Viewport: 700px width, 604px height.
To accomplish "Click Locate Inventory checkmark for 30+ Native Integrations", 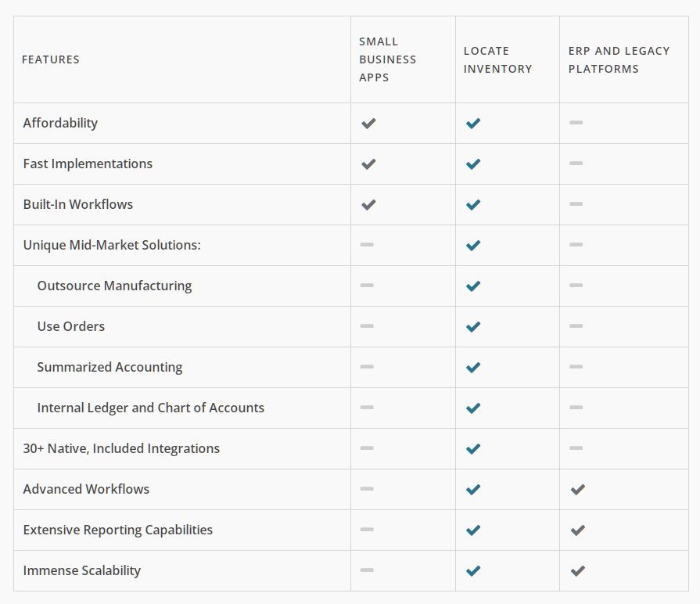I will [x=473, y=448].
